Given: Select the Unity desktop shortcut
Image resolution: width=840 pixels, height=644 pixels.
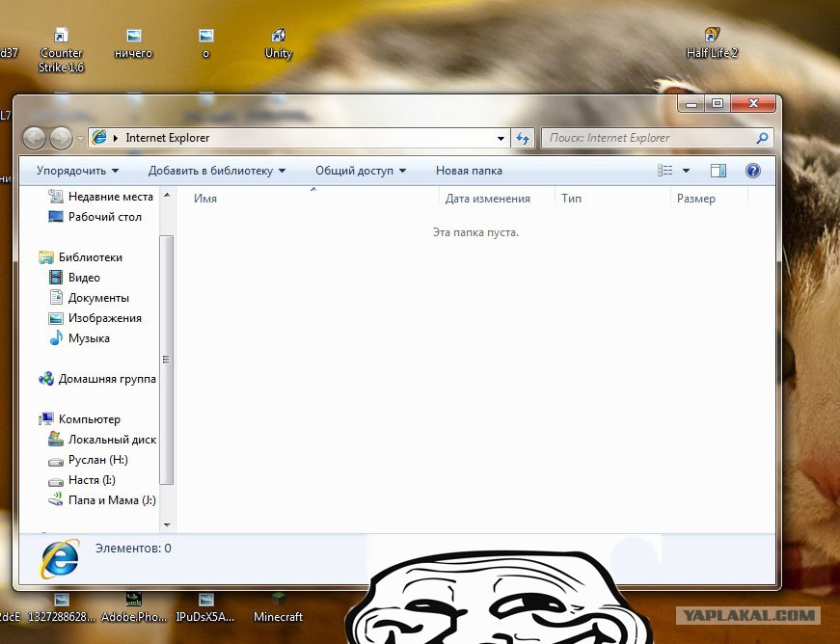Looking at the screenshot, I should click(x=278, y=42).
